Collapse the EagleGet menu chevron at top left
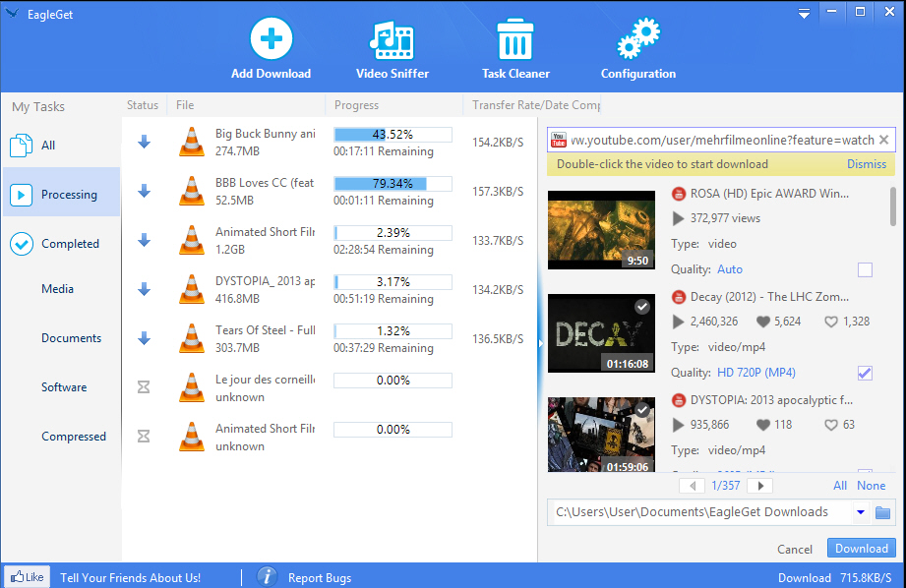 (x=11, y=13)
